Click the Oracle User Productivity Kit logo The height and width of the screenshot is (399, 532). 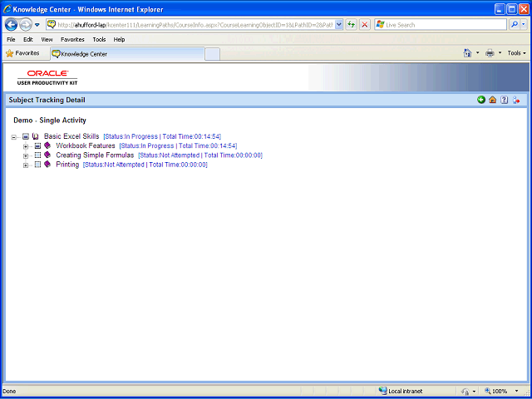[x=47, y=77]
